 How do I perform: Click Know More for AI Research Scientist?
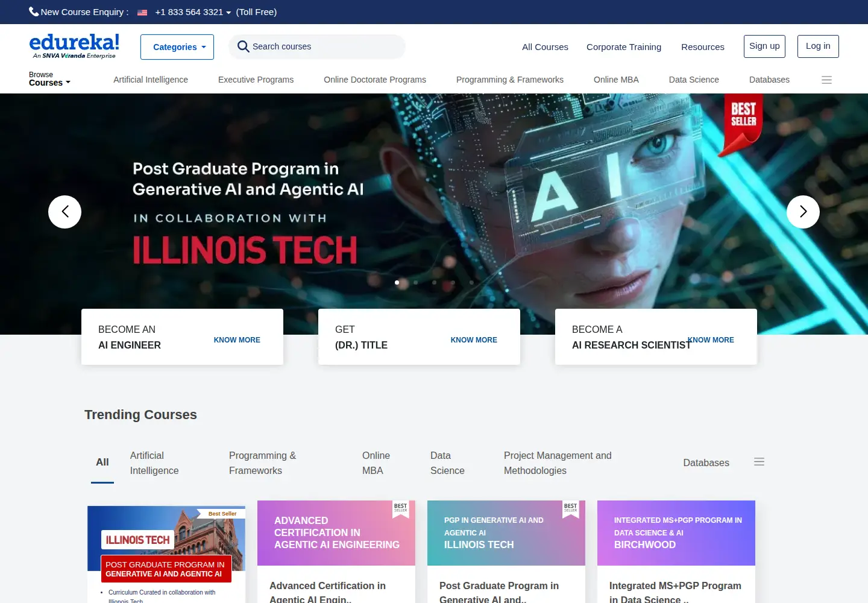[x=711, y=340]
